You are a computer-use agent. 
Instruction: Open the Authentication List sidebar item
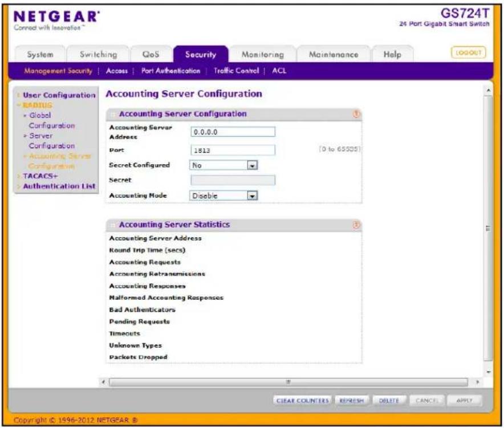pos(59,186)
